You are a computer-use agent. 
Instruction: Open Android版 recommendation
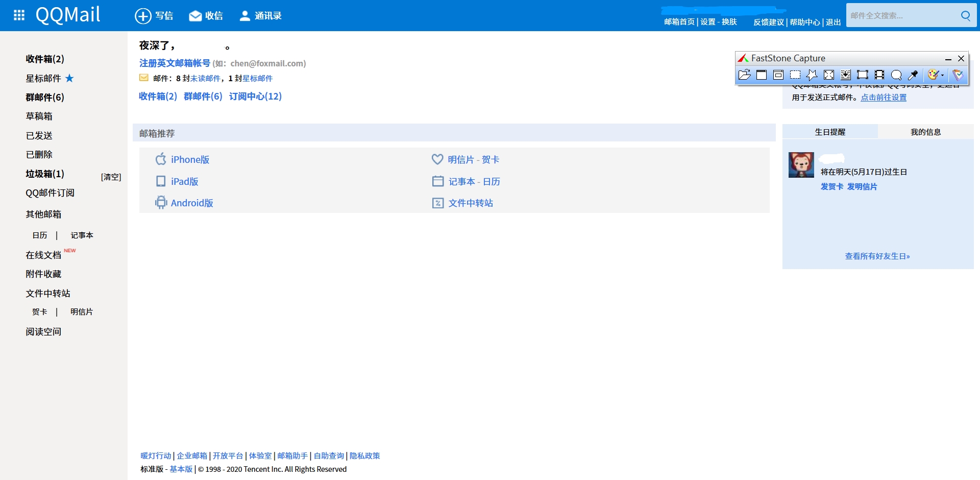pos(184,203)
